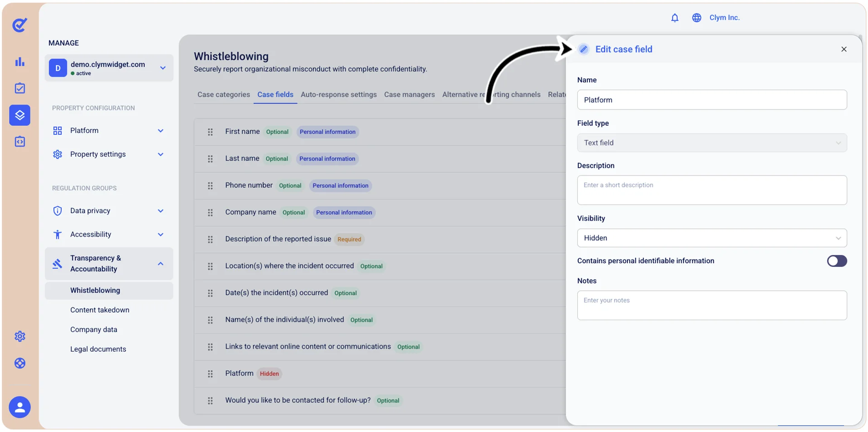The image size is (868, 432).
Task: Open the analytics bar chart icon
Action: point(20,62)
